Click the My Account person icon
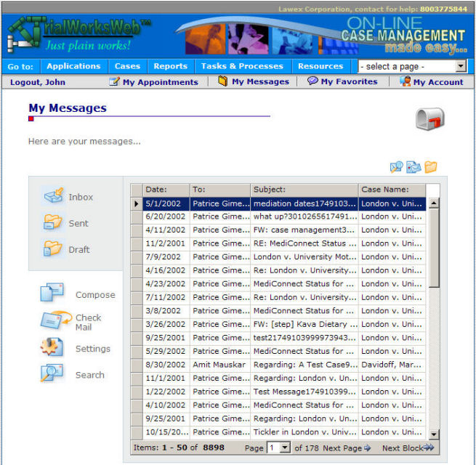 tap(406, 81)
